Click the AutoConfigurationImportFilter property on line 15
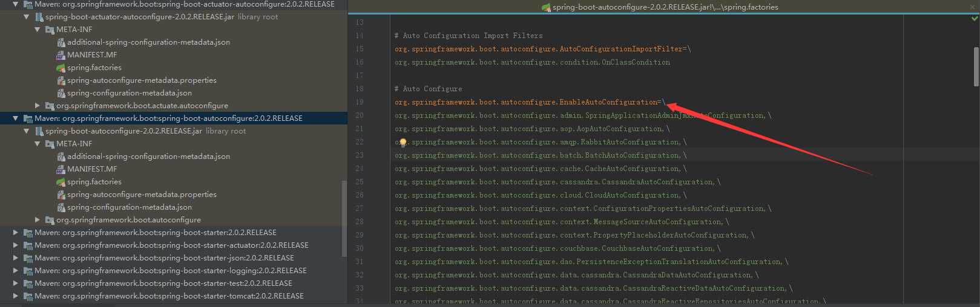Image resolution: width=980 pixels, height=307 pixels. tap(538, 49)
